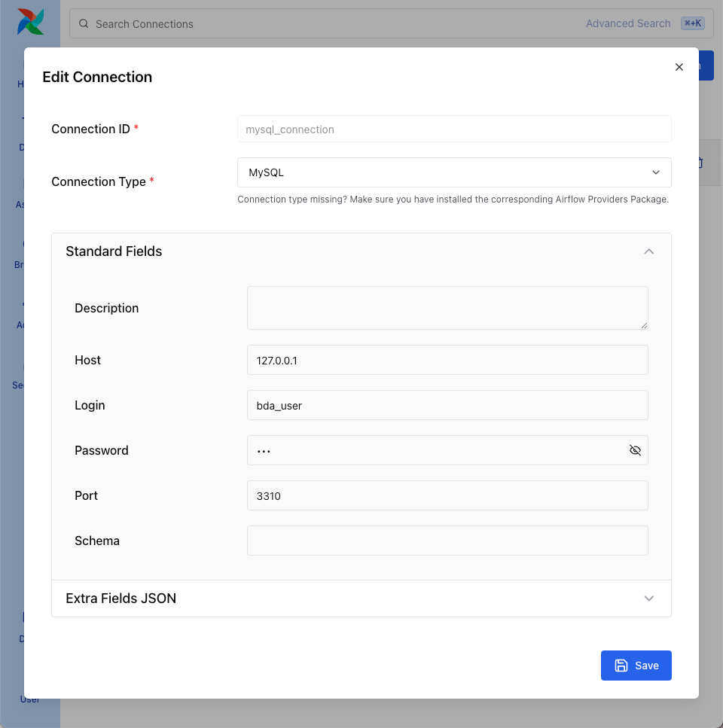
Task: Open the Advanced Search link
Action: (x=628, y=23)
